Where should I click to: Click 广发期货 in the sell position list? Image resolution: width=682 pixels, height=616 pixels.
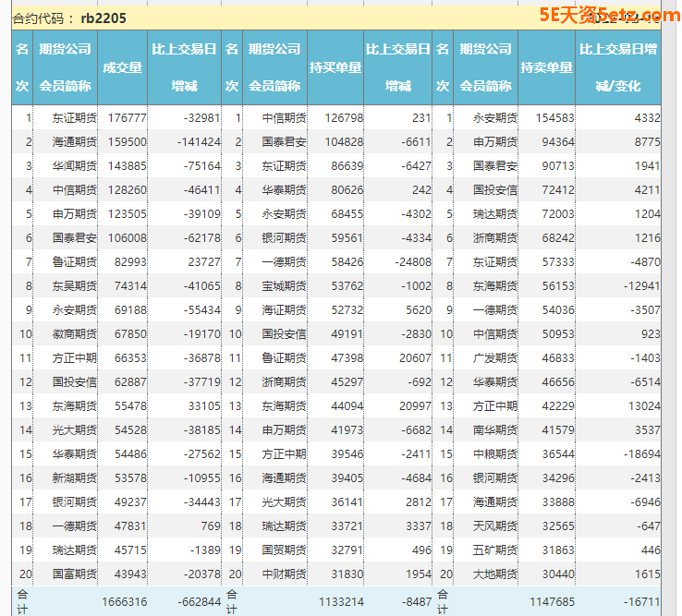pyautogui.click(x=495, y=357)
